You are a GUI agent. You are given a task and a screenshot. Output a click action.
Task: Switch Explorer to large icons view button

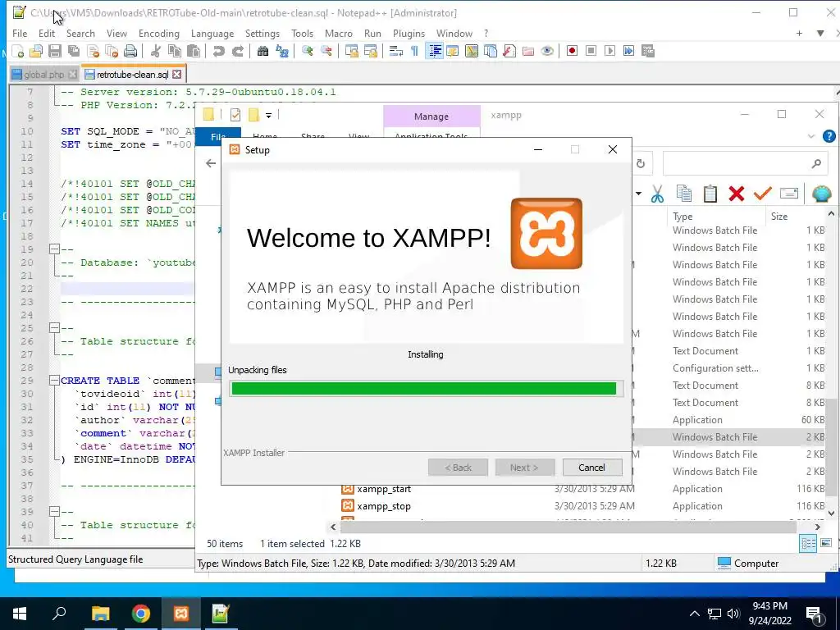pyautogui.click(x=826, y=544)
